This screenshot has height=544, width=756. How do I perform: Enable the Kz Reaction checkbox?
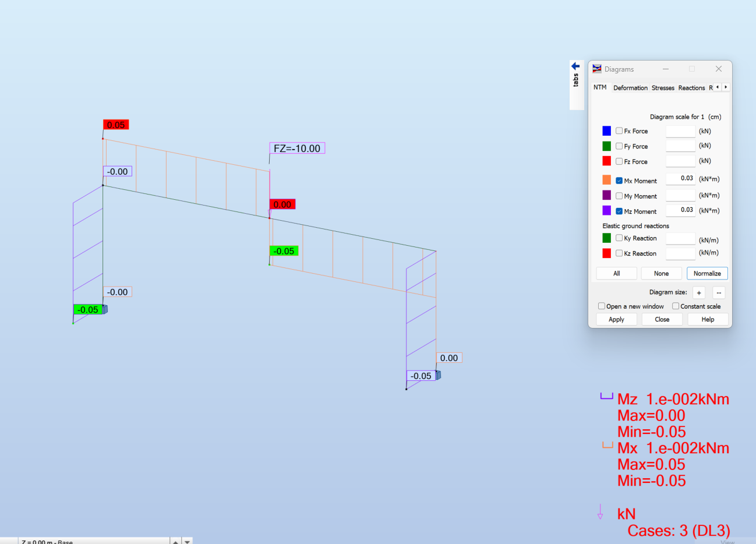click(x=619, y=253)
